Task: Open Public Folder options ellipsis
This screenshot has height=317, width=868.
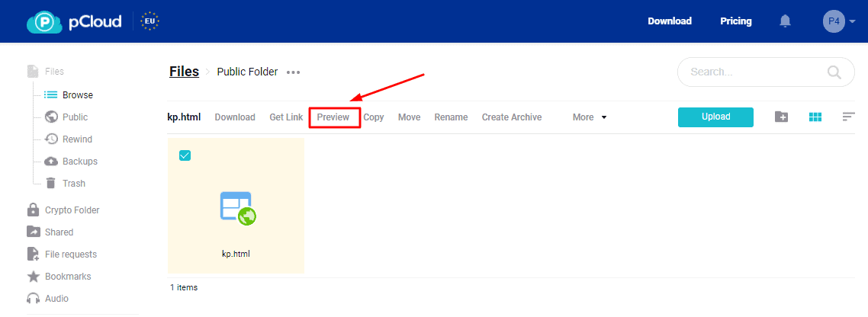Action: click(294, 72)
